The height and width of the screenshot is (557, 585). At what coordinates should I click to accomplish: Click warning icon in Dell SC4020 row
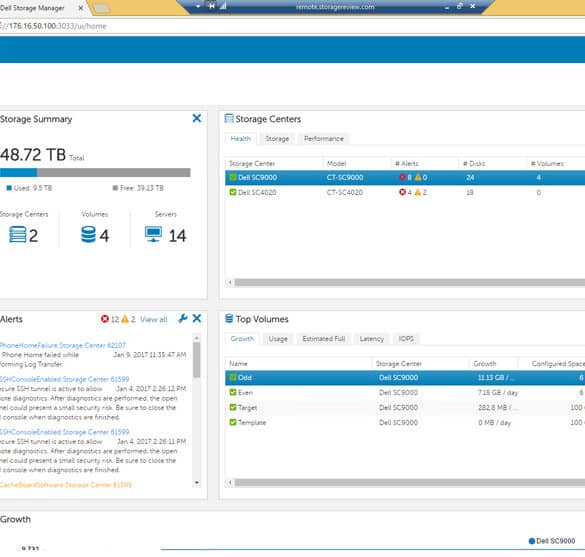418,192
